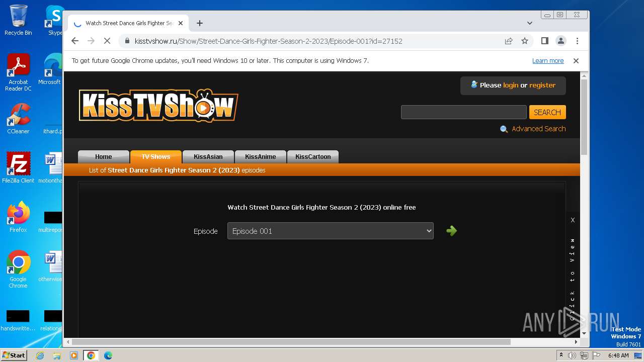
Task: Toggle the Chrome side panel icon
Action: point(545,41)
